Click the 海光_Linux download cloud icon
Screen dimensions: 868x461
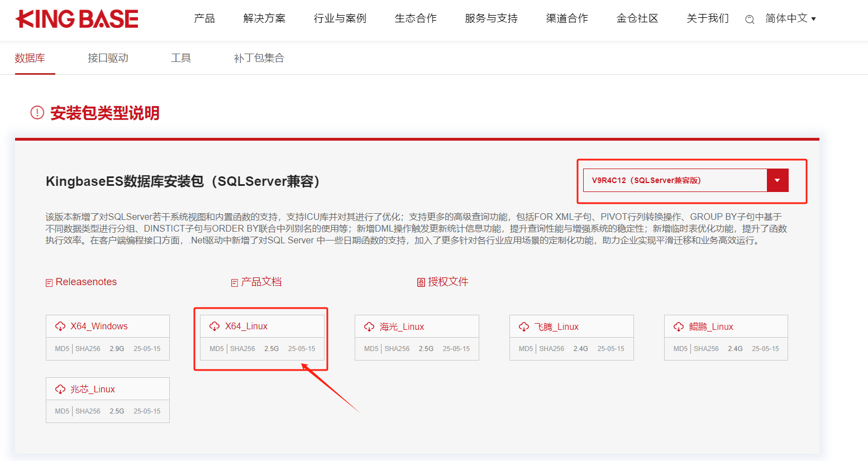(369, 327)
